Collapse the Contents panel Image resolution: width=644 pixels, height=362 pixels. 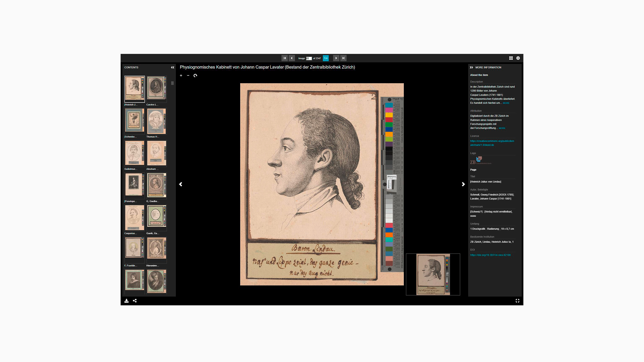tap(173, 67)
